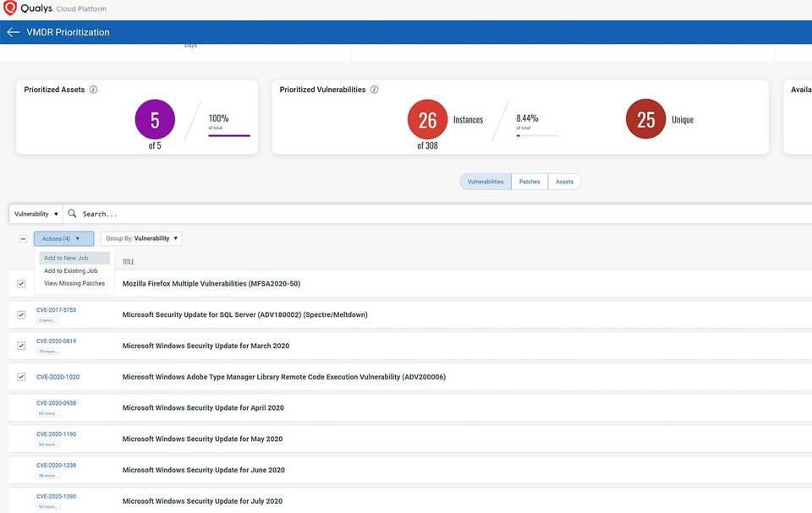Click the Qualys logo icon
The width and height of the screenshot is (812, 513).
pos(12,8)
